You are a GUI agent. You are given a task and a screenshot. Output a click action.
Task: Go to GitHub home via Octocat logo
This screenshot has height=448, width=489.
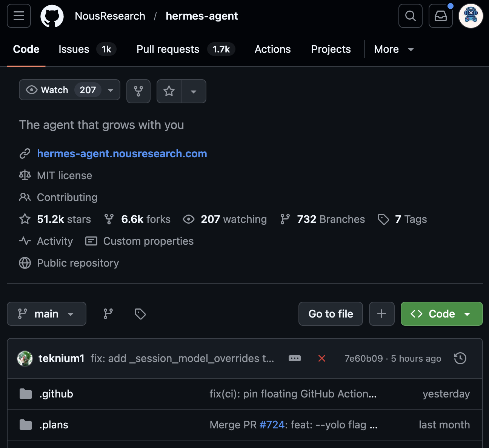(52, 16)
